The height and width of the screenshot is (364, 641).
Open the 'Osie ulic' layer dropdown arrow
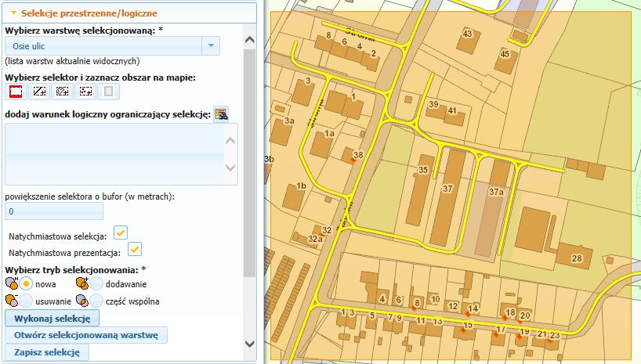tap(211, 45)
